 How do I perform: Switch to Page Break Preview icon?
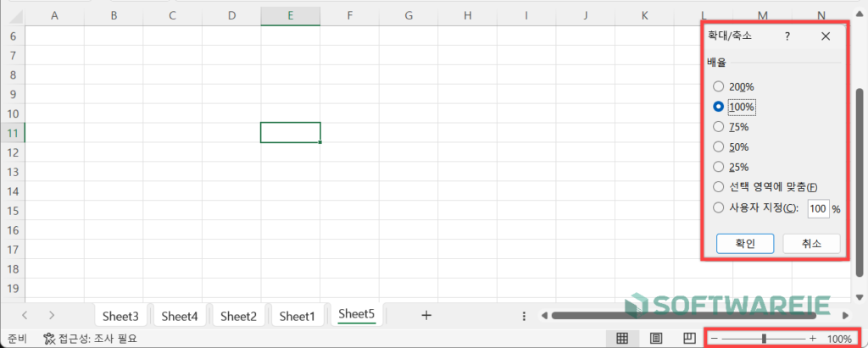click(689, 338)
